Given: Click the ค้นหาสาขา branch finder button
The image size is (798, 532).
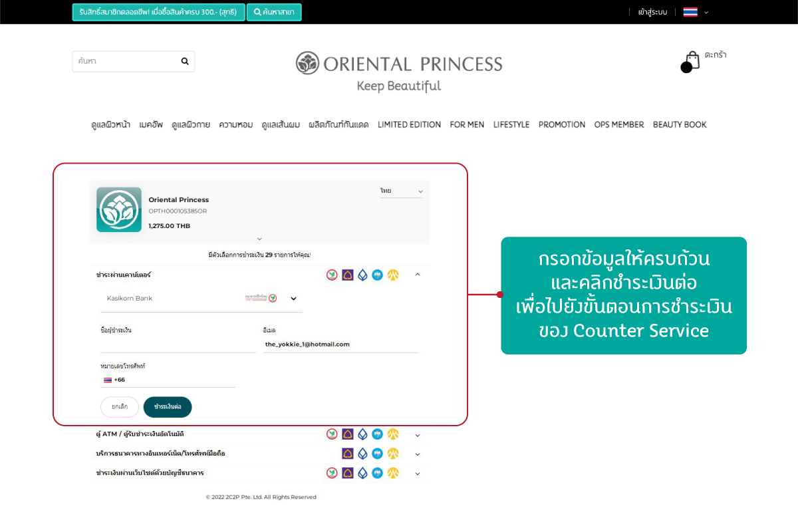Looking at the screenshot, I should coord(274,12).
